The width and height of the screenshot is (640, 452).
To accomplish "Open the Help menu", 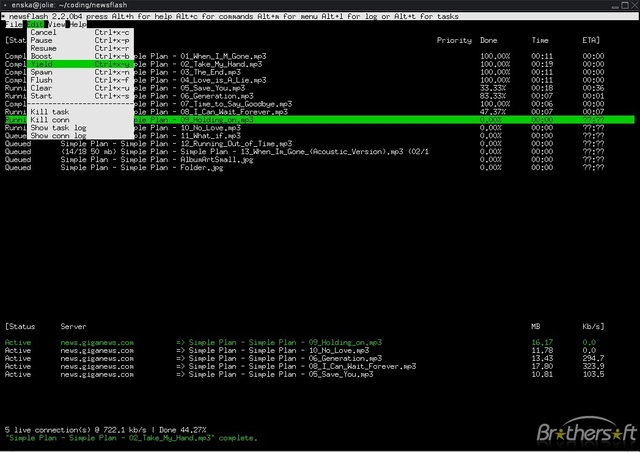I will tap(78, 24).
